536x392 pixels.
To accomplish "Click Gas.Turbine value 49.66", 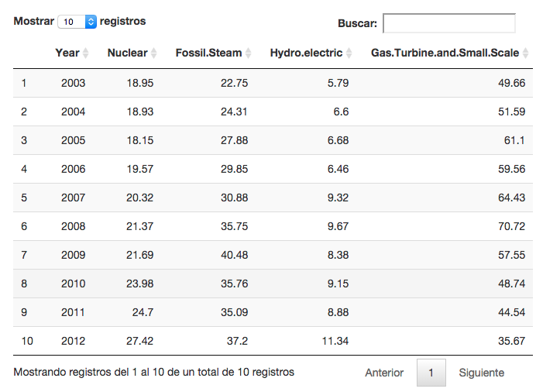I will 511,83.
